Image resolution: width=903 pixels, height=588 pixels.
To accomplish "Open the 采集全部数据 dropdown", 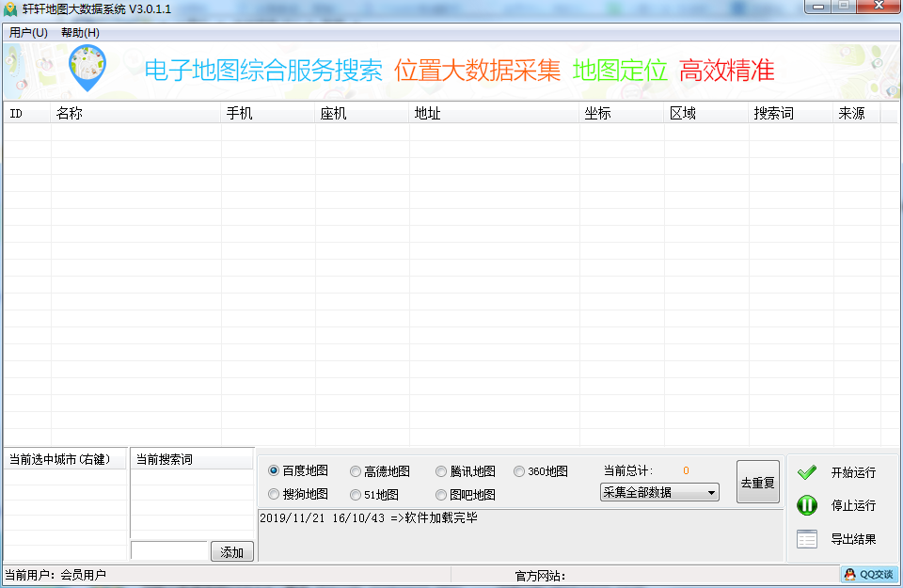I will (x=659, y=492).
